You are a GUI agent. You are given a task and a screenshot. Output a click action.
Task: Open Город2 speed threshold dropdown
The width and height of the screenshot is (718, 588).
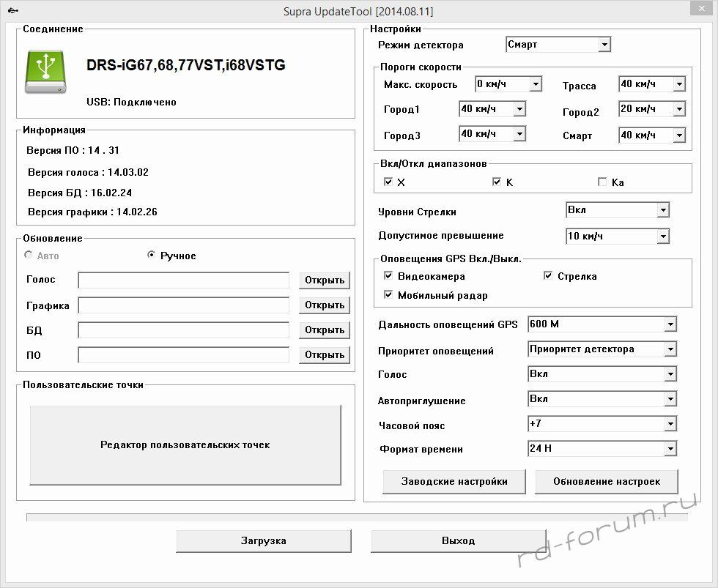(x=651, y=109)
